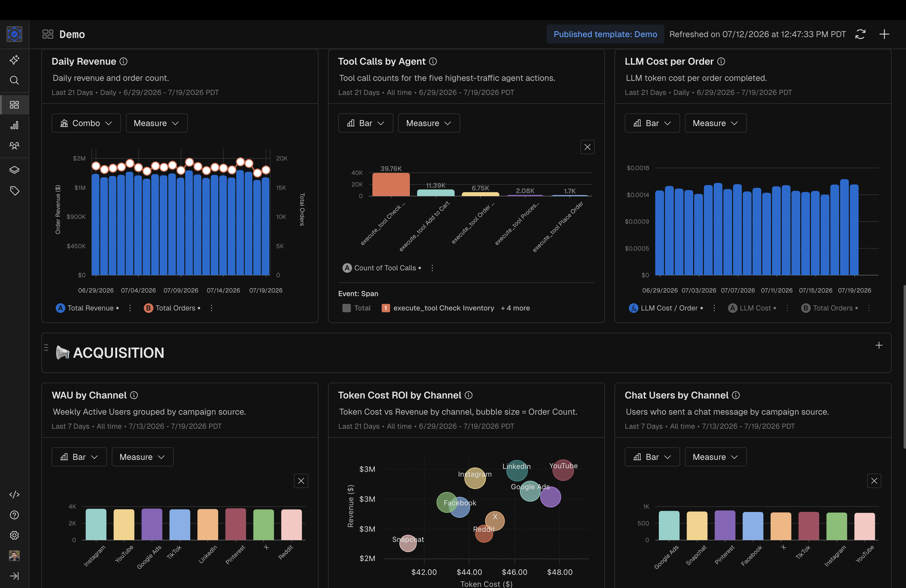This screenshot has height=588, width=906.
Task: Open the tag icon in sidebar
Action: [14, 190]
